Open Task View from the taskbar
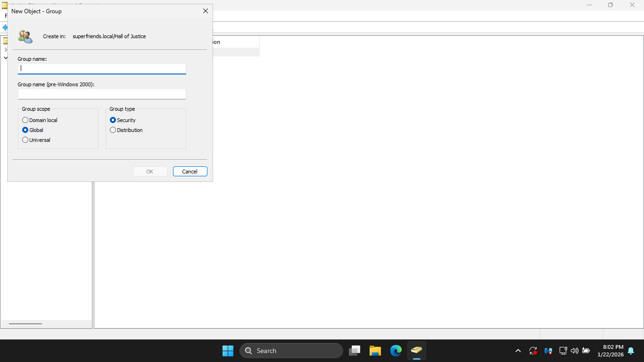Image resolution: width=644 pixels, height=362 pixels. (x=355, y=351)
